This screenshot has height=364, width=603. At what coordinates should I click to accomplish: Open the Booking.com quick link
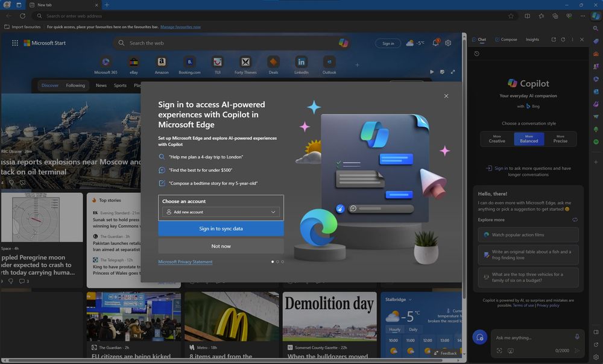tap(189, 65)
